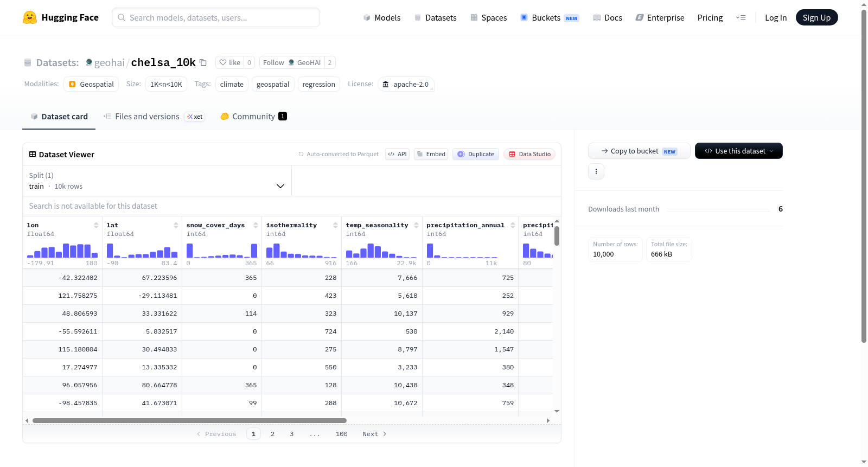
Task: Click the GeoHAI follower count 2
Action: pyautogui.click(x=330, y=62)
